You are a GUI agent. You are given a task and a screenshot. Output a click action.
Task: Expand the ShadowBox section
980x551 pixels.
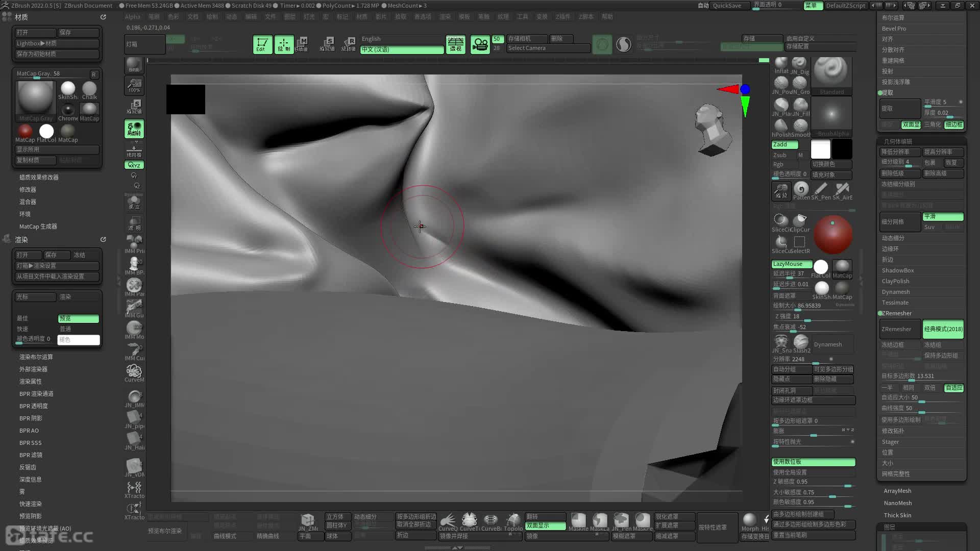pos(898,270)
